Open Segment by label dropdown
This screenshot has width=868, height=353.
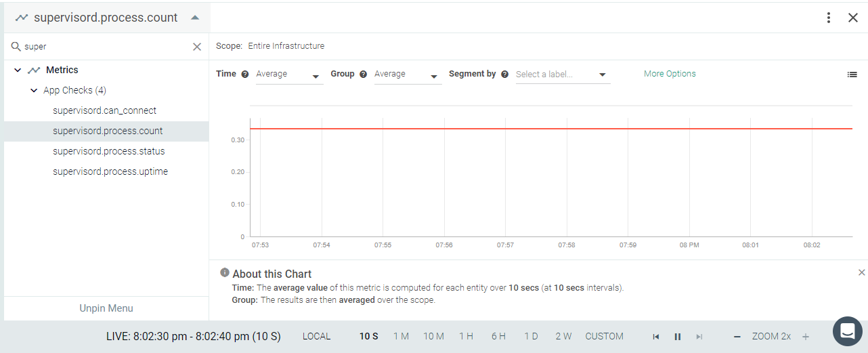pyautogui.click(x=563, y=75)
